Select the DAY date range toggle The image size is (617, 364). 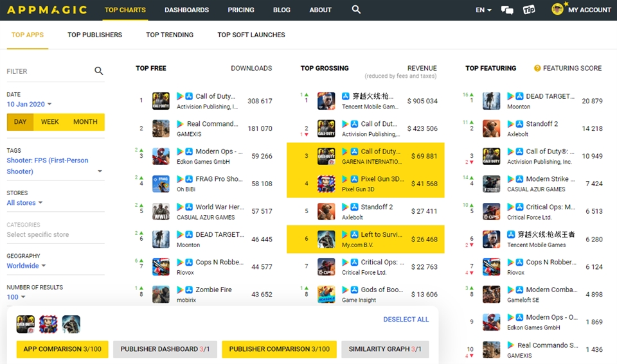pyautogui.click(x=21, y=122)
